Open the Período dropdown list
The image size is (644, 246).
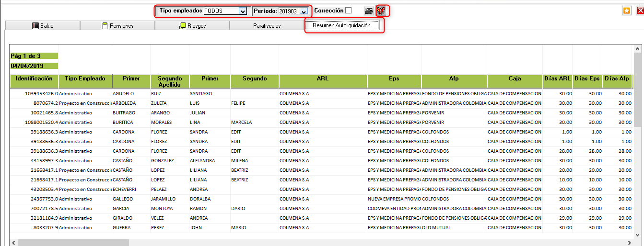304,11
